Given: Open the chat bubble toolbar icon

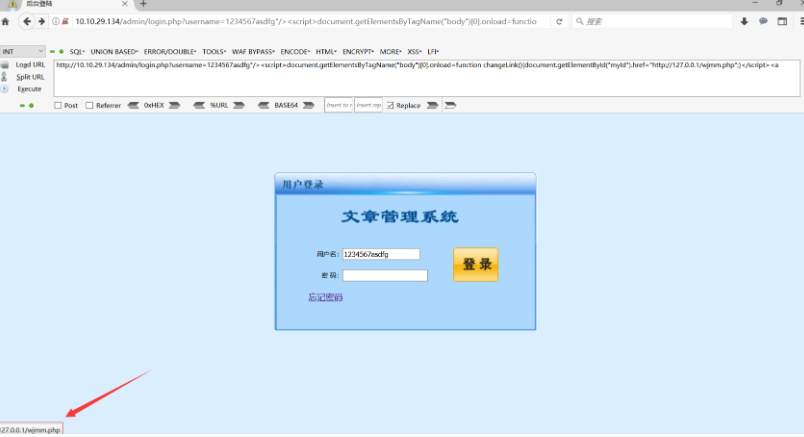Looking at the screenshot, I should (763, 22).
